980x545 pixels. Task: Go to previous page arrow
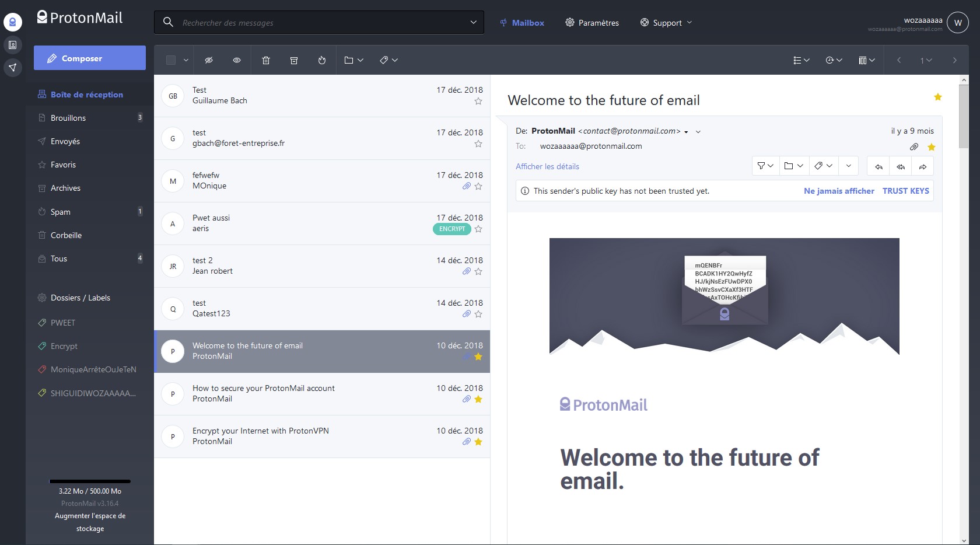click(899, 60)
